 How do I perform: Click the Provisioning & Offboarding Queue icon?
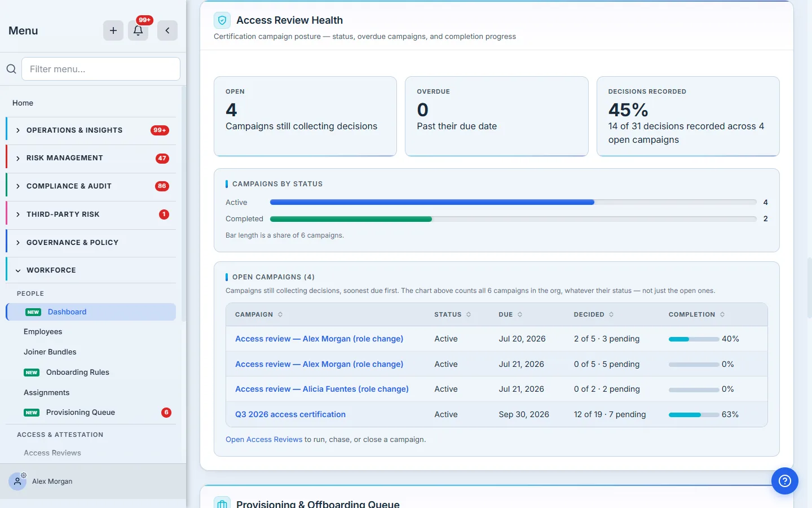pos(222,503)
